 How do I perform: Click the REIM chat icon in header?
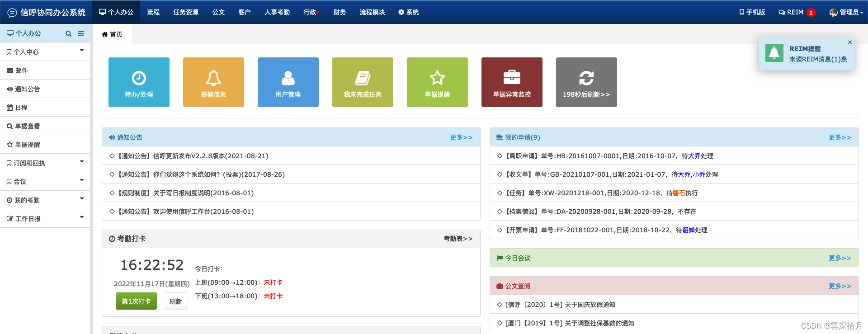[782, 12]
